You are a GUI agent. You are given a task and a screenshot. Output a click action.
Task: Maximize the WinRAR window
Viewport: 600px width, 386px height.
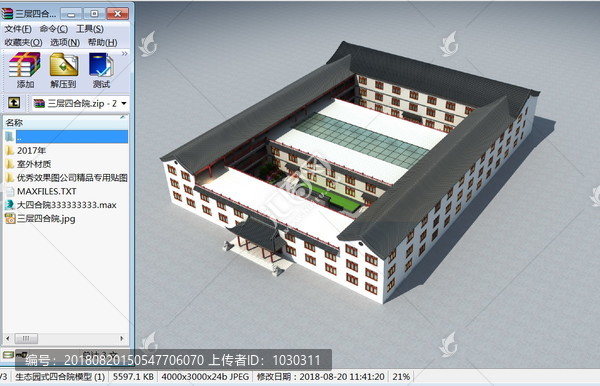pos(94,14)
